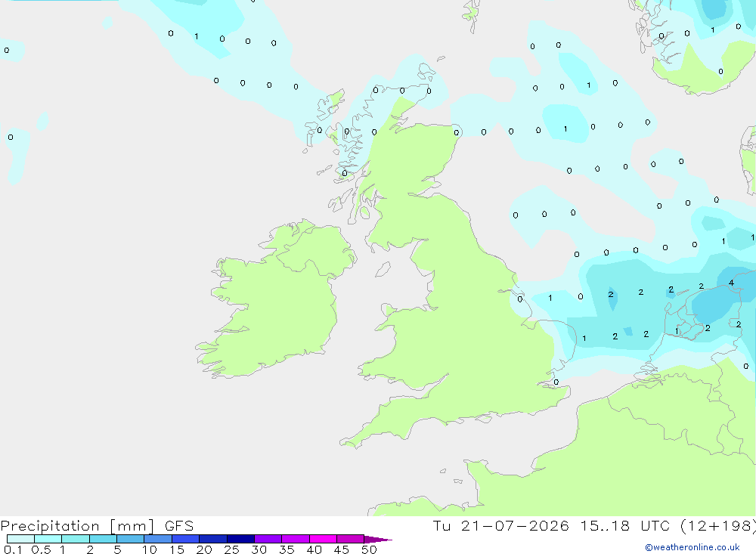
Task: Choose the 5–10 mm legend swatch
Action: click(x=131, y=539)
